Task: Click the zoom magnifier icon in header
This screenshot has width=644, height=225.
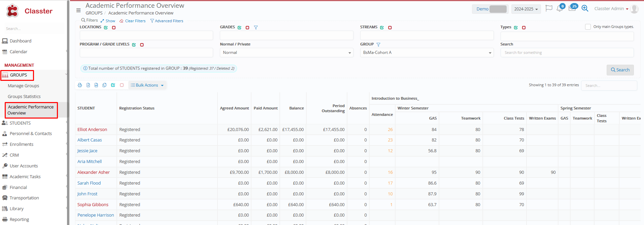Action: 585,9
